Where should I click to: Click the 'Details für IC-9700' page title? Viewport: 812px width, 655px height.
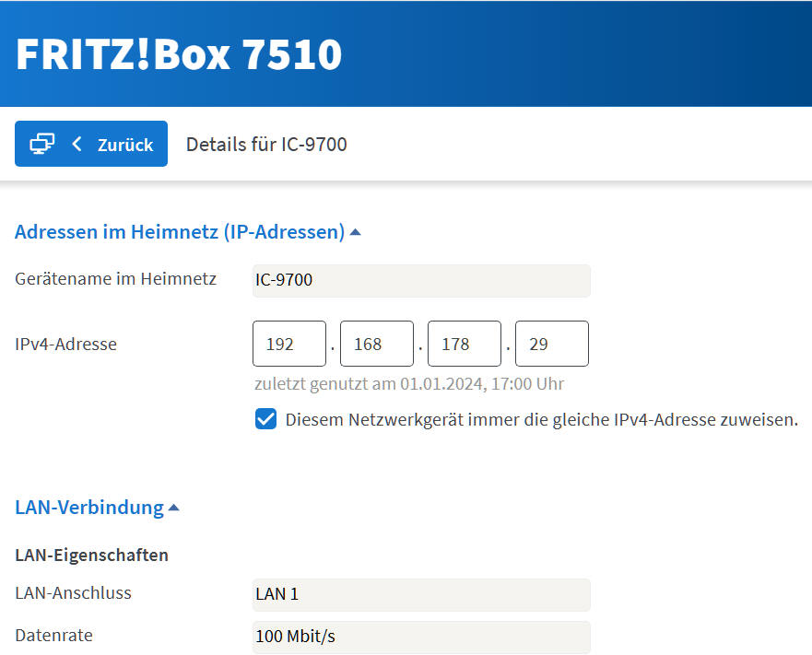pos(266,145)
